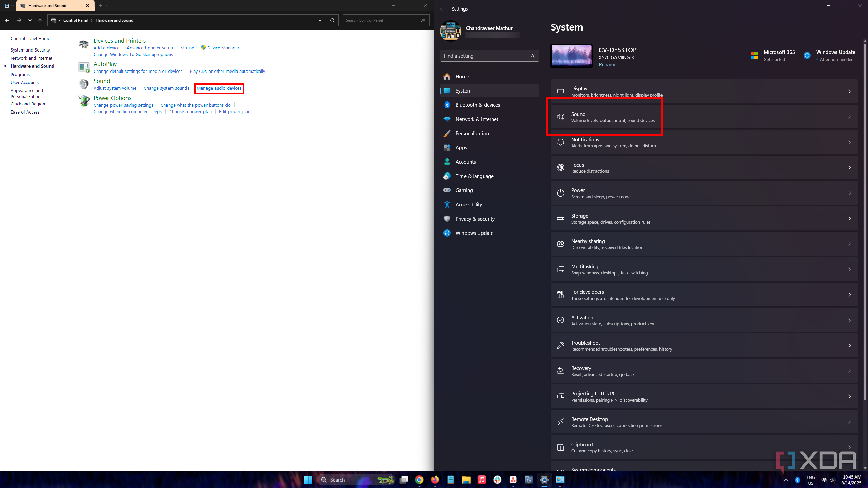
Task: Open Choose a power plan link
Action: (x=190, y=112)
